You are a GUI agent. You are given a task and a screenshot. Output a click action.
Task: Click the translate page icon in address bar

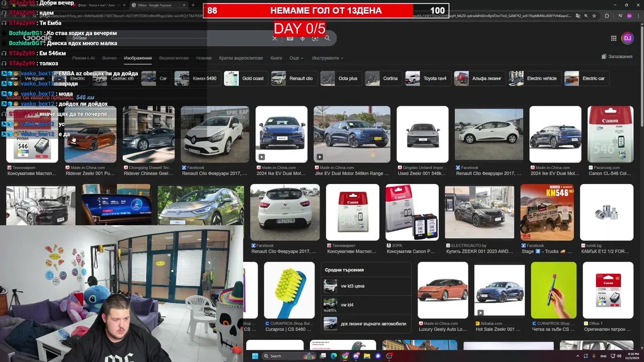[x=577, y=16]
